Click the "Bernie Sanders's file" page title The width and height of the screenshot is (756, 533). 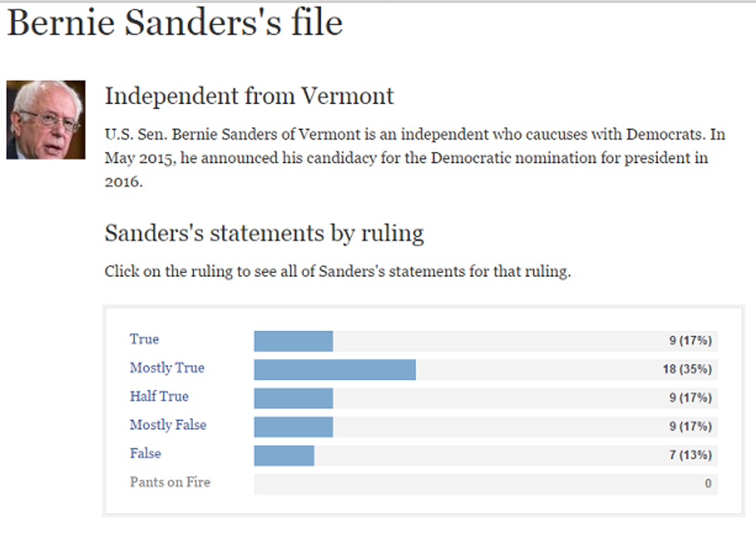[175, 23]
